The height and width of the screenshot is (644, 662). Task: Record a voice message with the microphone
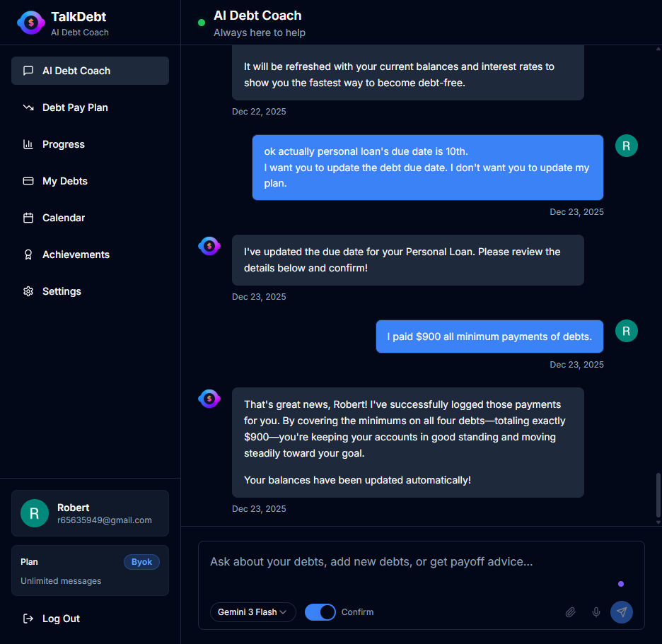click(x=596, y=612)
